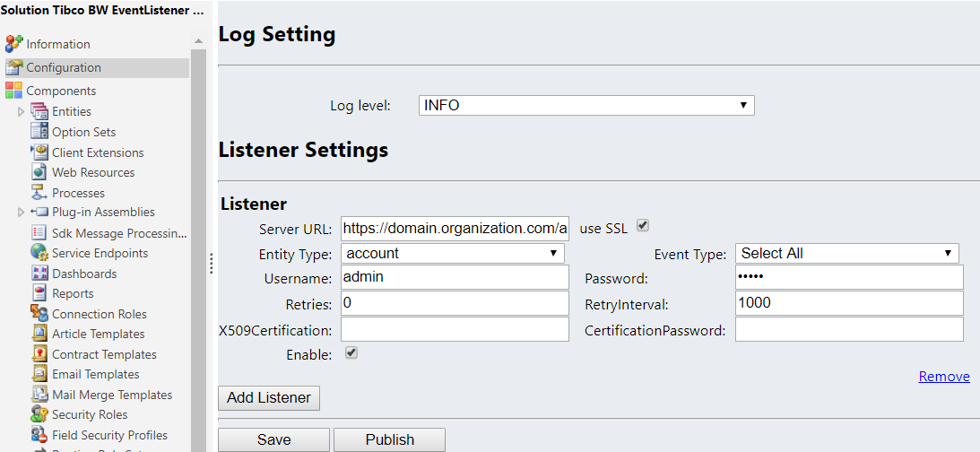Toggle the listener Enable checkbox
The image size is (980, 452).
pyautogui.click(x=351, y=353)
